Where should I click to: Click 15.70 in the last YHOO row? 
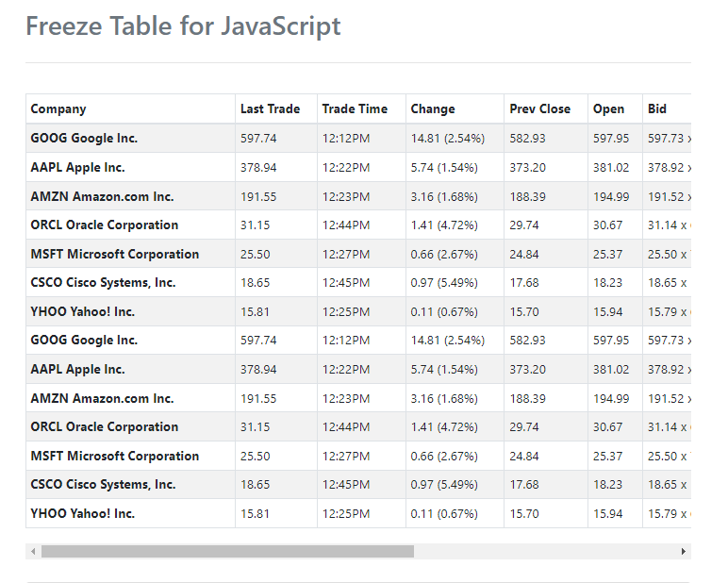click(x=523, y=514)
